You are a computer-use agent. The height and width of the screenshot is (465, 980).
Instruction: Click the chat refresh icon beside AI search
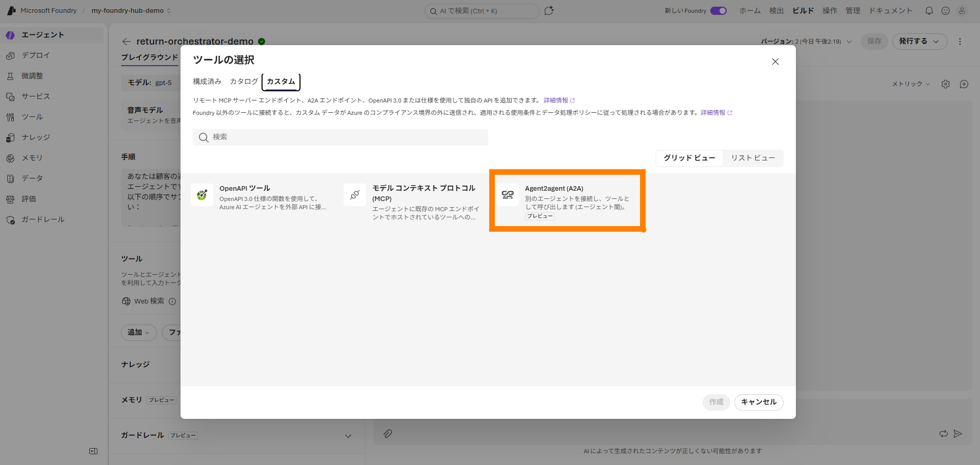tap(549, 11)
